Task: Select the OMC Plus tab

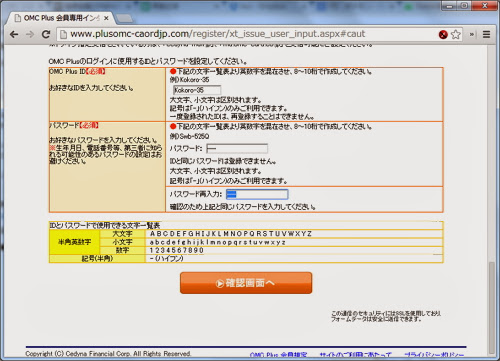Action: click(x=60, y=18)
